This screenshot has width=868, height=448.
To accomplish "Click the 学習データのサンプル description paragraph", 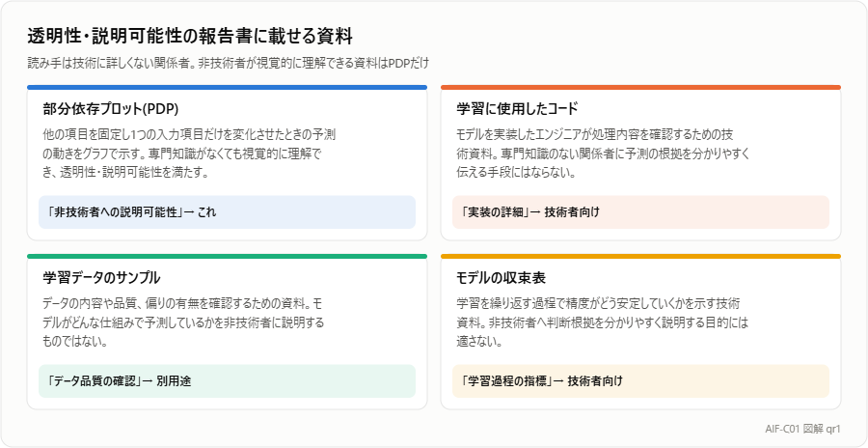I will (x=183, y=322).
